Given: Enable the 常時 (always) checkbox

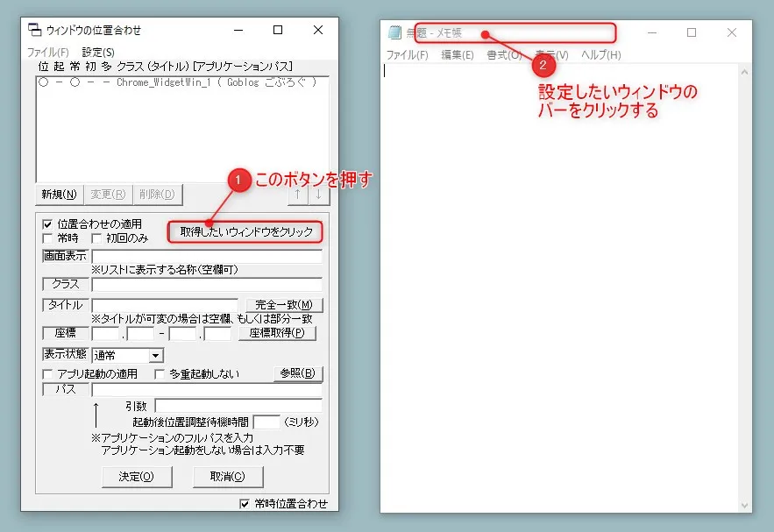Looking at the screenshot, I should coord(47,238).
